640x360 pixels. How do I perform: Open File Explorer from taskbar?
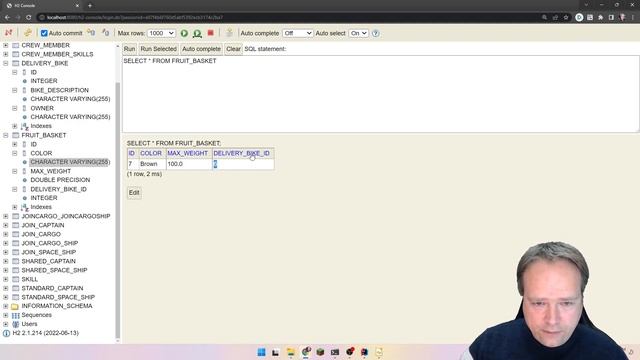[291, 352]
